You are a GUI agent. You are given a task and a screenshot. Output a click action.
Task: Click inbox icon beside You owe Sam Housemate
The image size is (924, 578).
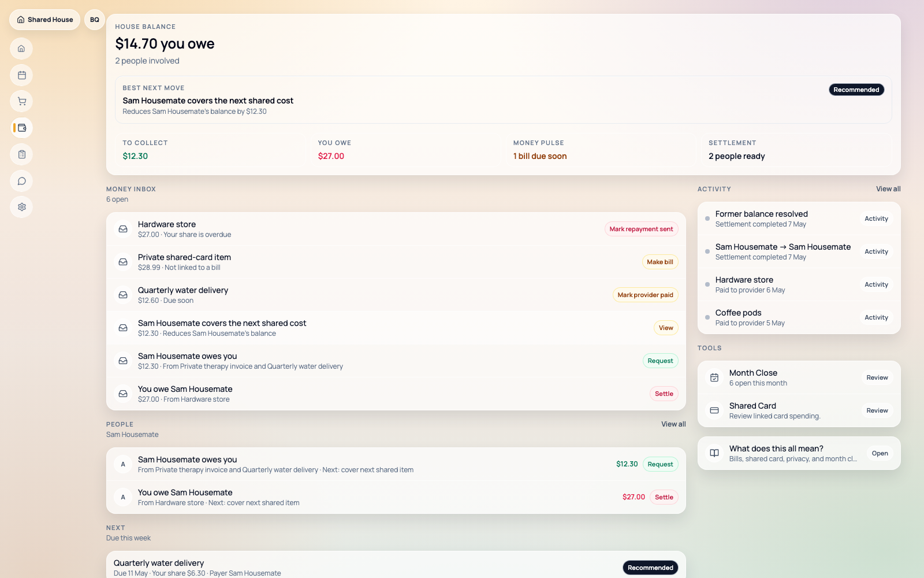123,394
